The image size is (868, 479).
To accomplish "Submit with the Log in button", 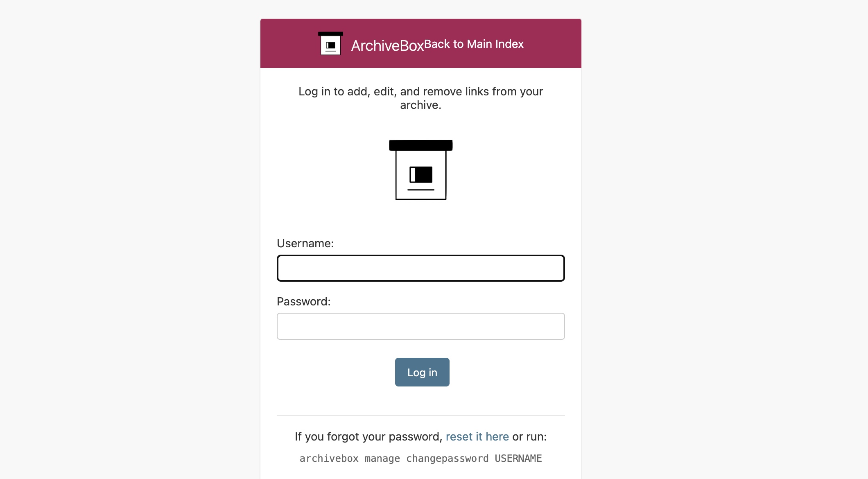I will 422,372.
